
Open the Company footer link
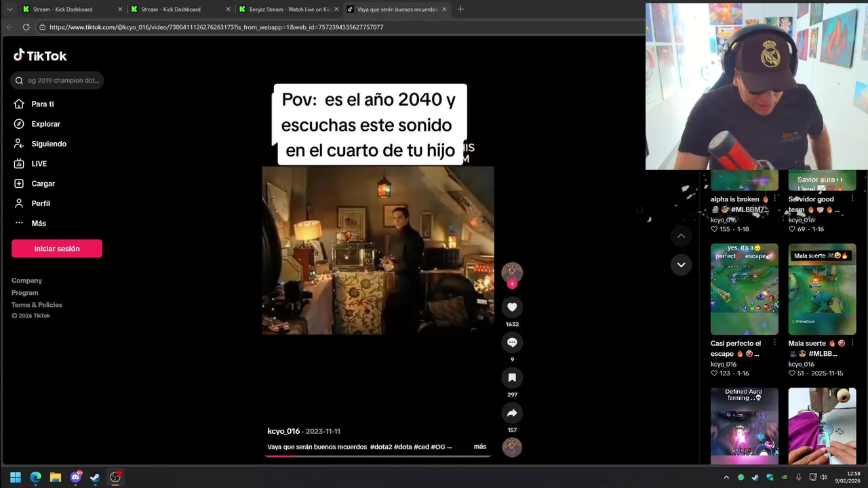(26, 281)
